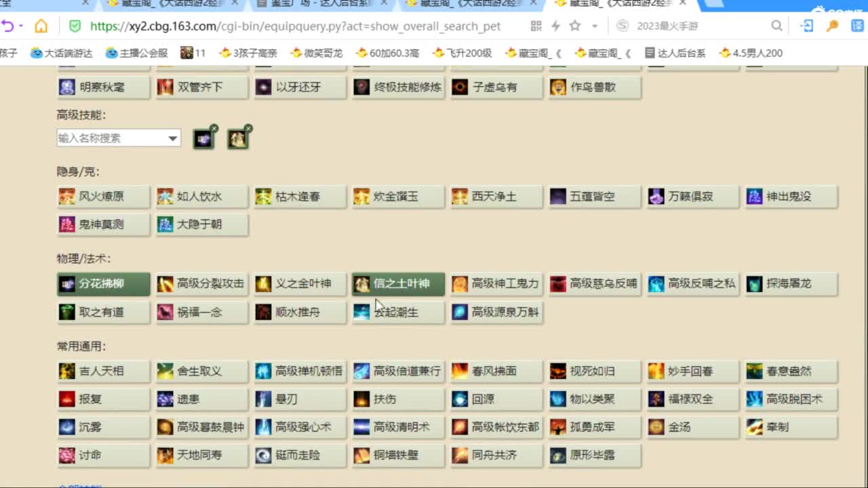This screenshot has width=868, height=488.
Task: Toggle the 大隐于朝 skill filter
Action: point(201,224)
